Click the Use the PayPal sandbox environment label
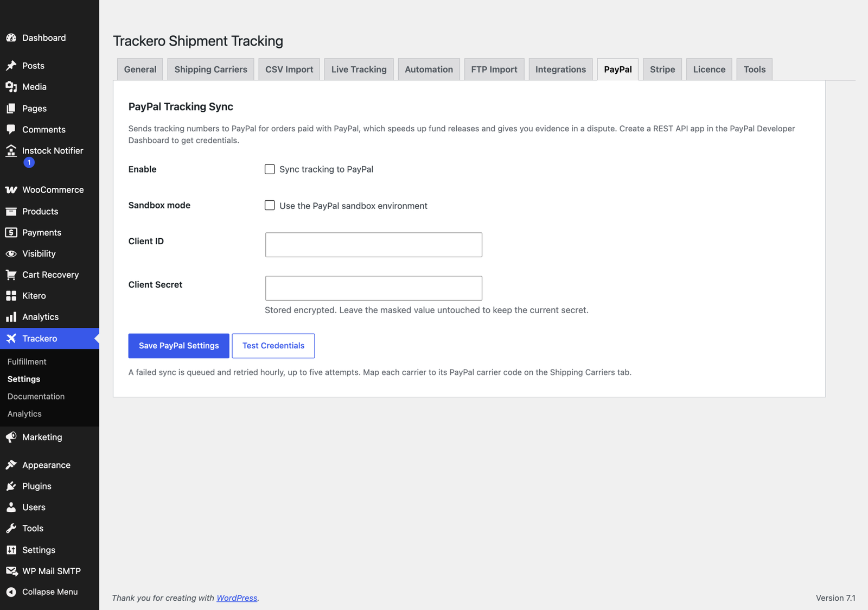 point(354,206)
